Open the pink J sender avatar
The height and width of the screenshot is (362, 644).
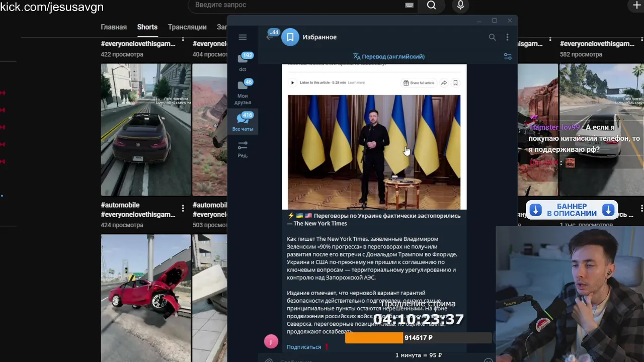[x=271, y=342]
